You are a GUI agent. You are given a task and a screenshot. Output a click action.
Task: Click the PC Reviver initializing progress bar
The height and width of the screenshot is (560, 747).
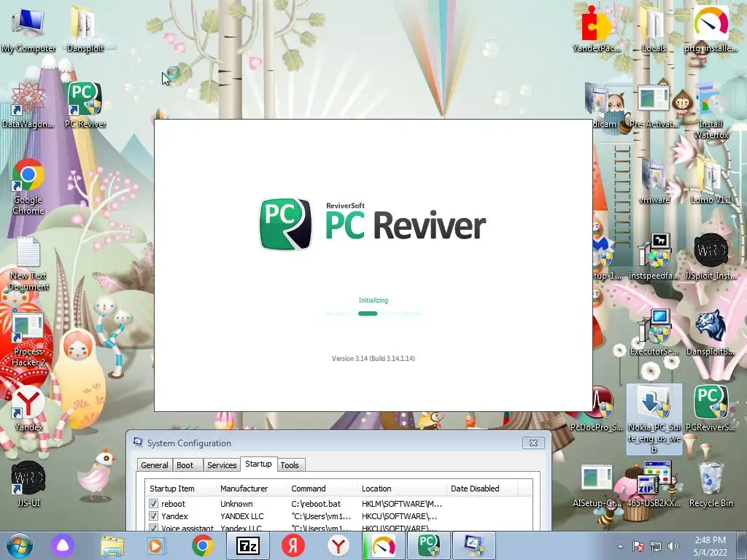[x=373, y=314]
